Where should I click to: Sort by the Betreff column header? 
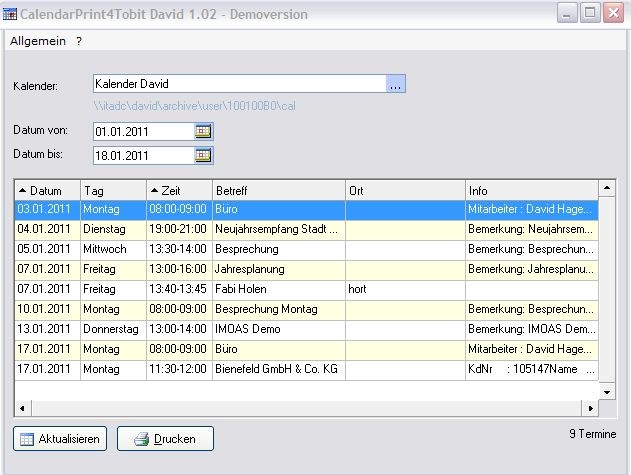coord(279,190)
